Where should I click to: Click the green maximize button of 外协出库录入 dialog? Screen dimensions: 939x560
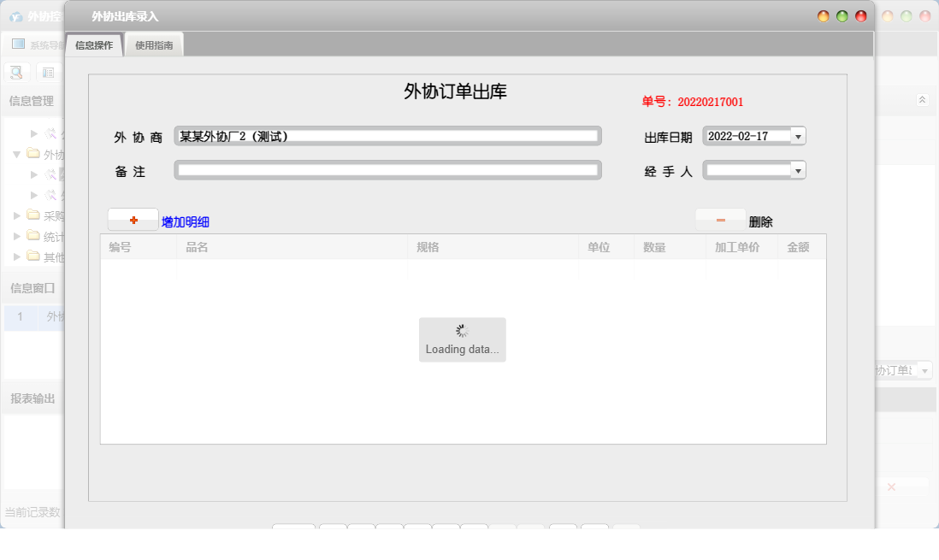(x=842, y=16)
